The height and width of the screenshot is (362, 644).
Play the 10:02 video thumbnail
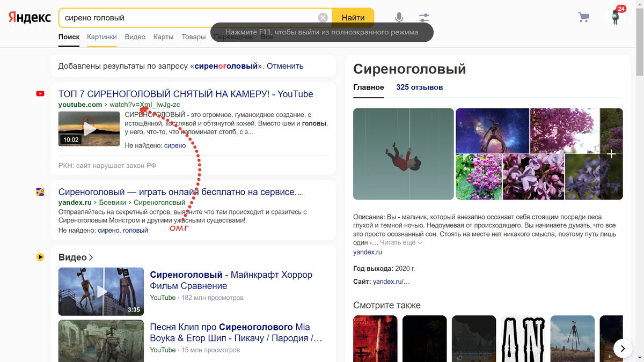coord(89,129)
